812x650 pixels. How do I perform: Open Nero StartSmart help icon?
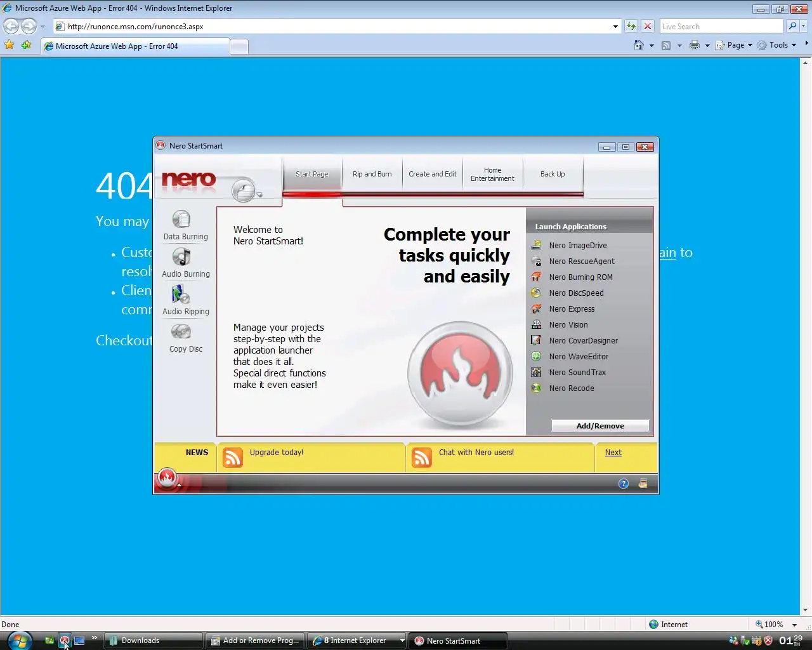(624, 484)
